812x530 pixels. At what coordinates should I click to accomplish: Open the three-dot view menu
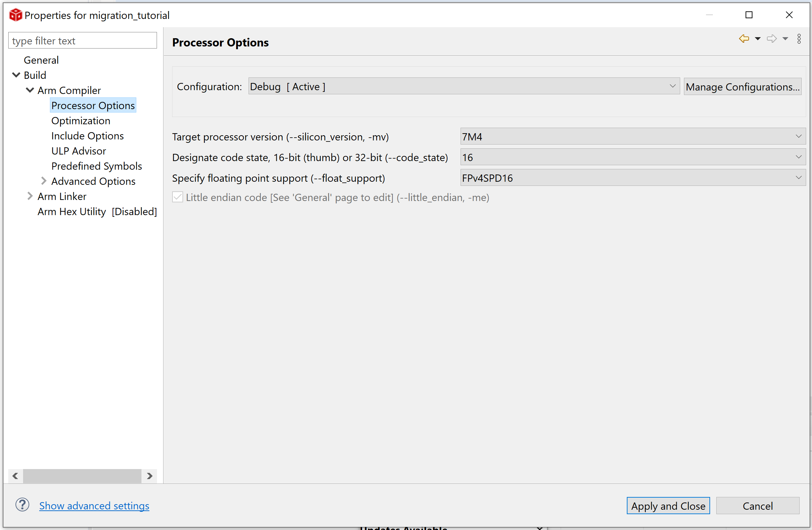[799, 39]
